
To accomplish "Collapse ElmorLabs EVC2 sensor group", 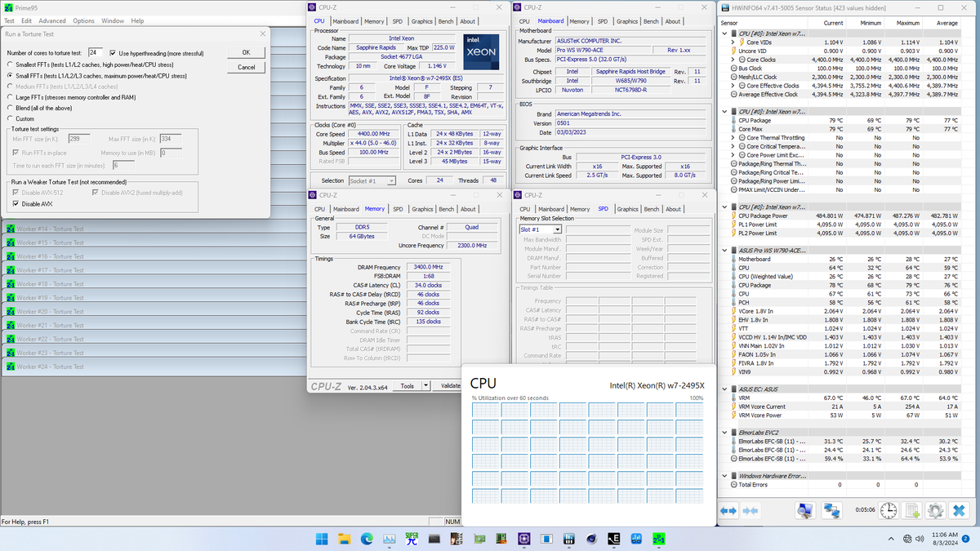I will point(724,432).
